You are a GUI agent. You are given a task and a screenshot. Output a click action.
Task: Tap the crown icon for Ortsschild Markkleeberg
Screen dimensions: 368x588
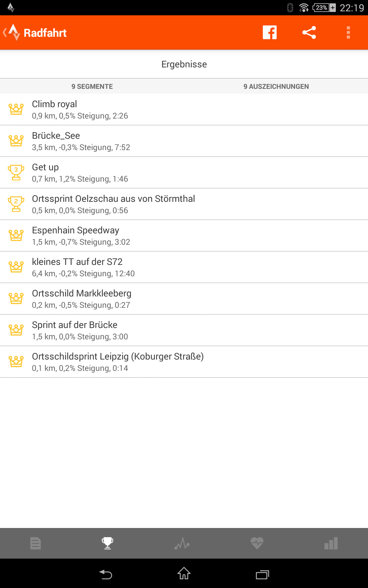[16, 299]
